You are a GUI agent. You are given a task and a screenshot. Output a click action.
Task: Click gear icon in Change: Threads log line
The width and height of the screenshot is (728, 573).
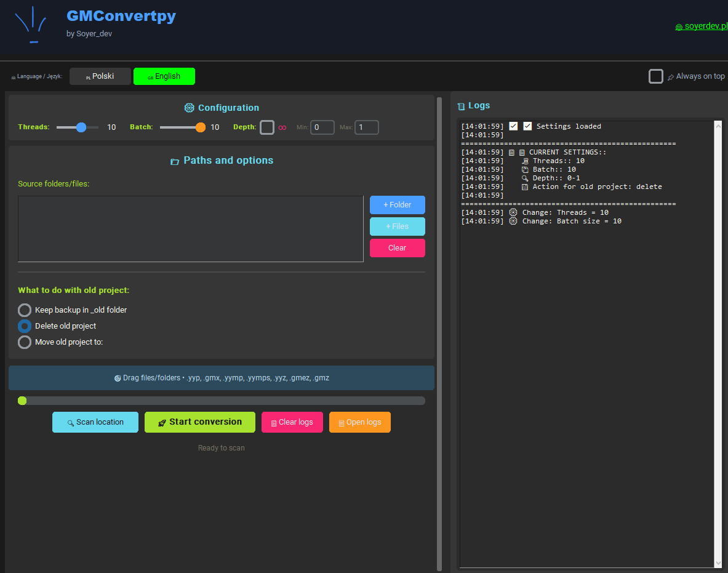click(x=513, y=212)
